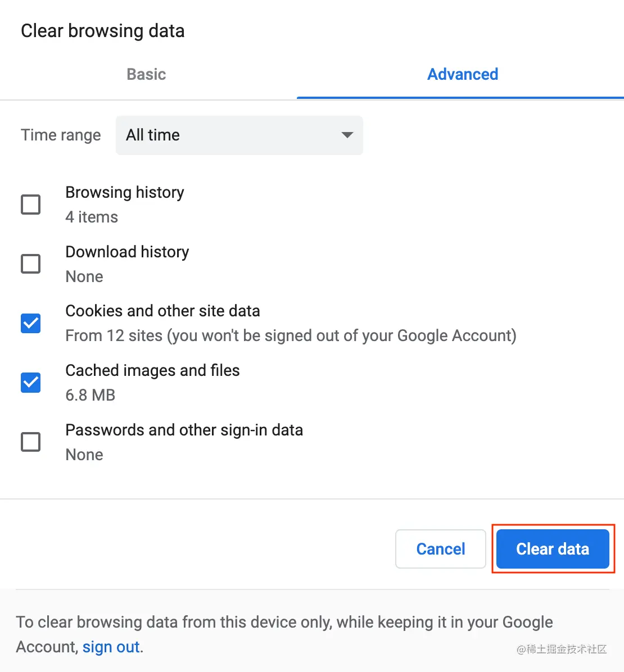Image resolution: width=624 pixels, height=672 pixels.
Task: Tick the Passwords and other sign-in data checkbox
Action: tap(31, 442)
